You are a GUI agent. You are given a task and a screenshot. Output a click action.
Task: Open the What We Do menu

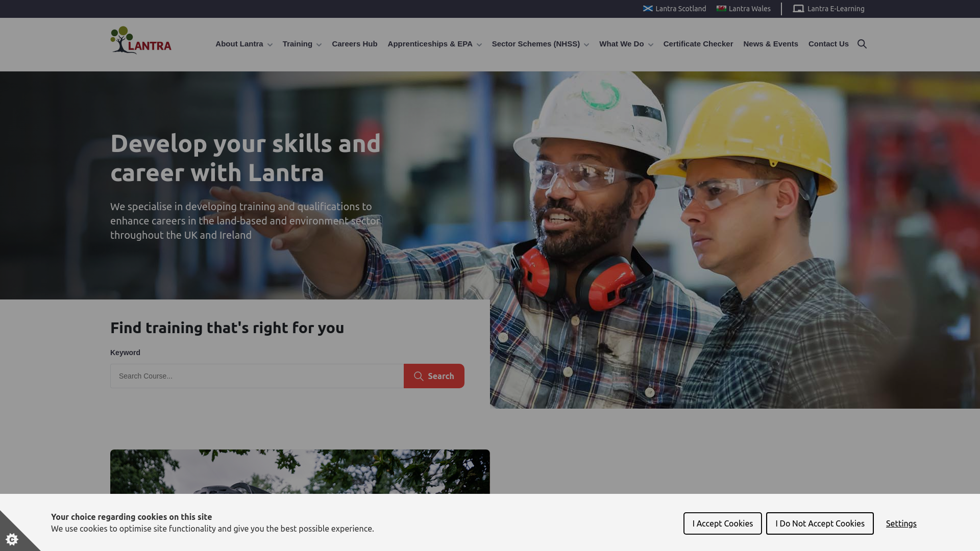pos(622,44)
